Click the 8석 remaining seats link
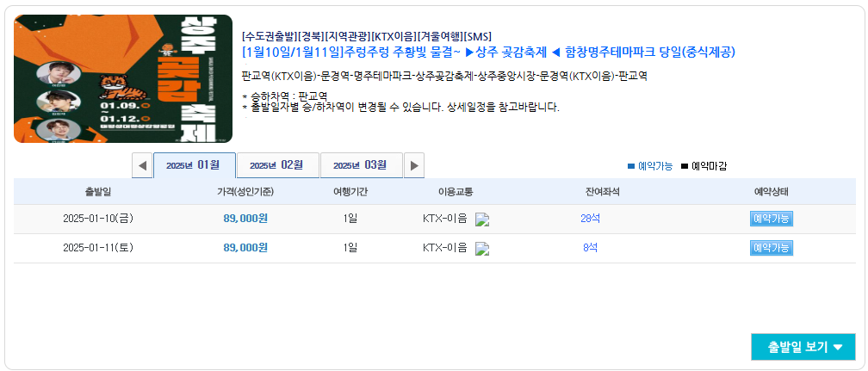 click(590, 248)
